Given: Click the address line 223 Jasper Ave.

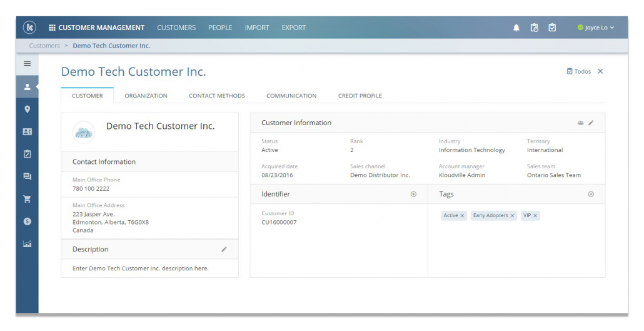Looking at the screenshot, I should 94,214.
